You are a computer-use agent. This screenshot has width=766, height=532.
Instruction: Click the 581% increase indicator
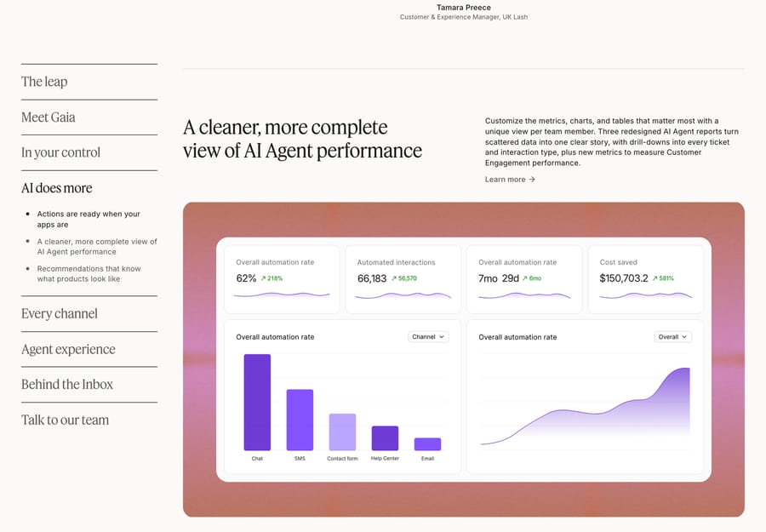tap(663, 278)
